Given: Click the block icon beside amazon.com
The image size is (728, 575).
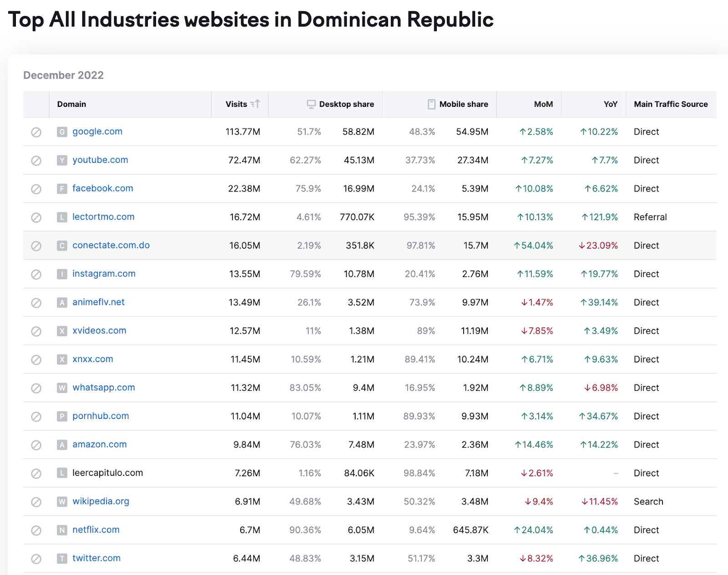Looking at the screenshot, I should [x=36, y=445].
